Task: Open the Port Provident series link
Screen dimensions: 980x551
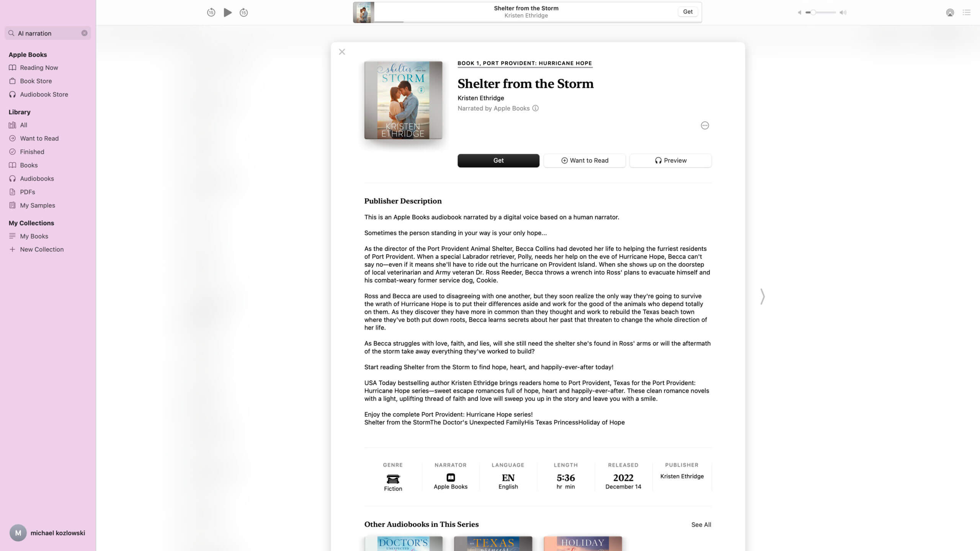Action: [x=525, y=63]
